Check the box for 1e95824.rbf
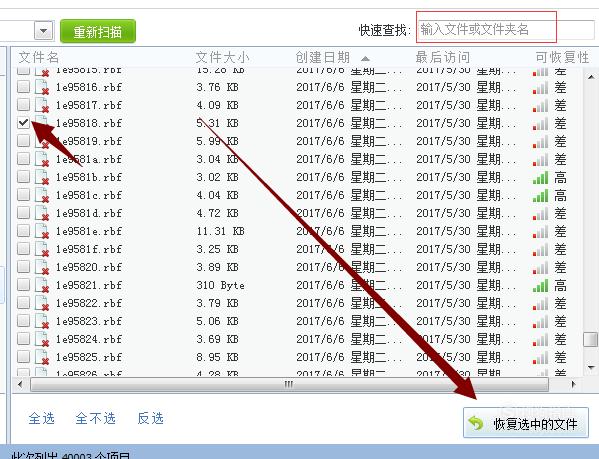599x459 pixels. [24, 339]
